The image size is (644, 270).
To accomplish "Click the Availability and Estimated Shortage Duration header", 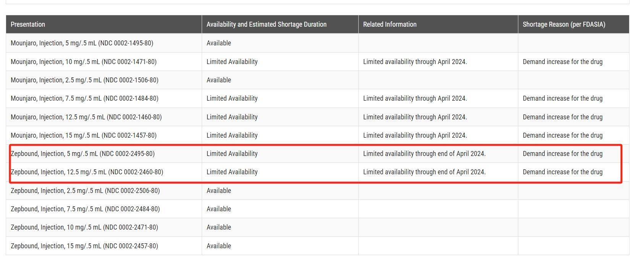I will pyautogui.click(x=266, y=24).
